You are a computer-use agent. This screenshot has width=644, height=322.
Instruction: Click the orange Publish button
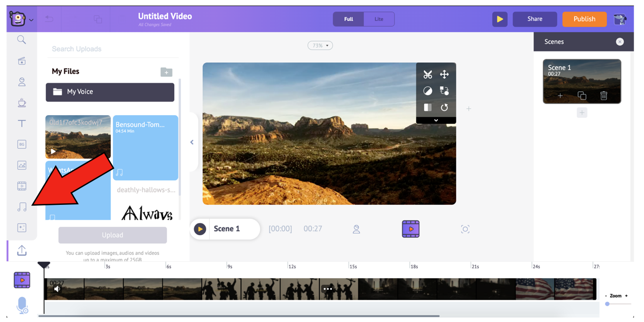[x=584, y=19]
